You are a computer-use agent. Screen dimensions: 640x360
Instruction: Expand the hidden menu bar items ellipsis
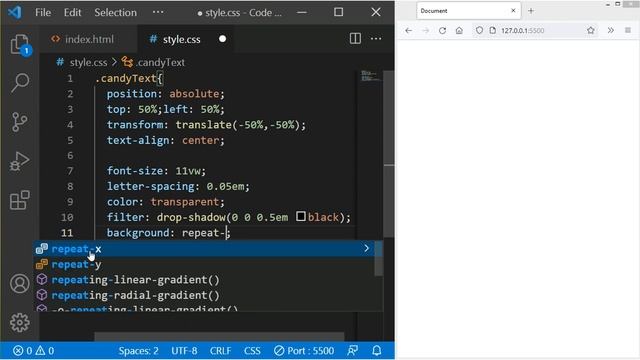coord(158,12)
